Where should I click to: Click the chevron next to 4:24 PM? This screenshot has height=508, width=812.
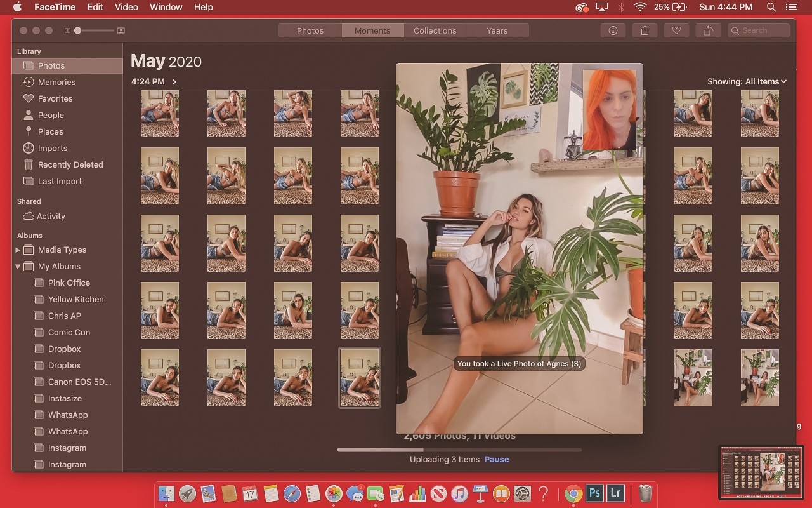(174, 82)
